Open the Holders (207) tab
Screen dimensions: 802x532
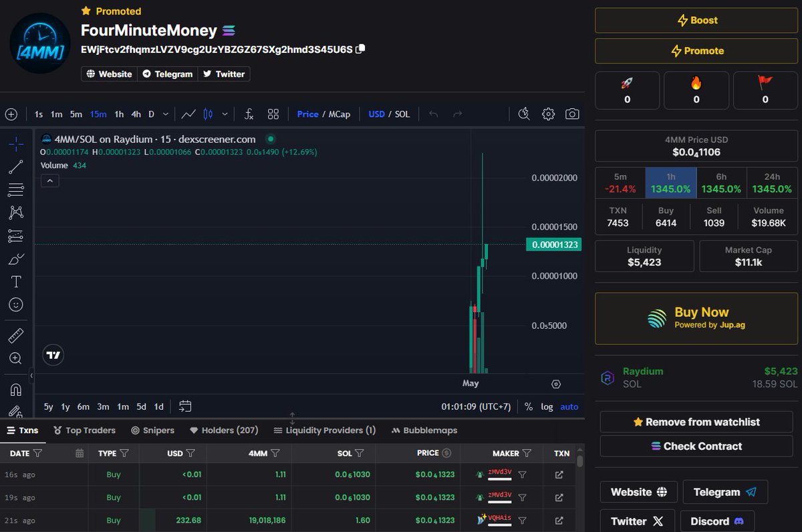224,430
